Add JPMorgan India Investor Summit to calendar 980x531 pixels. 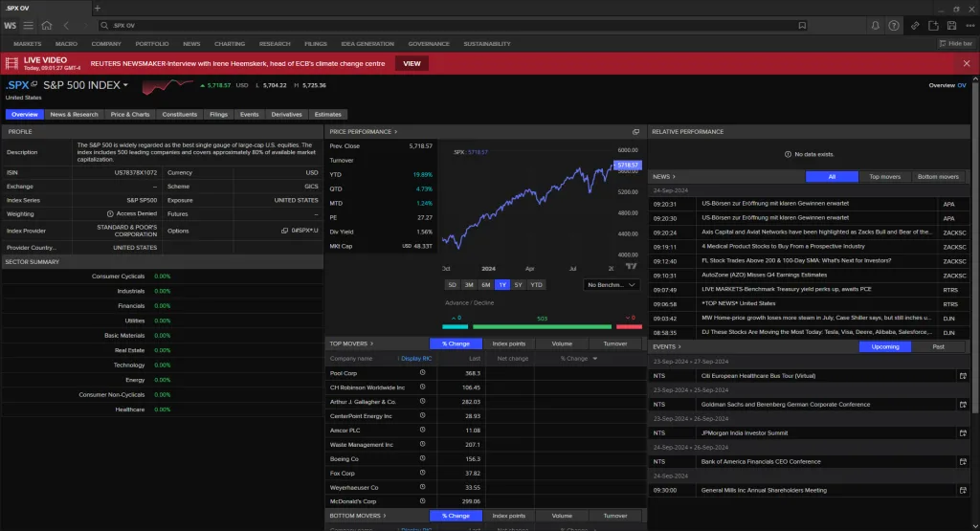click(963, 432)
